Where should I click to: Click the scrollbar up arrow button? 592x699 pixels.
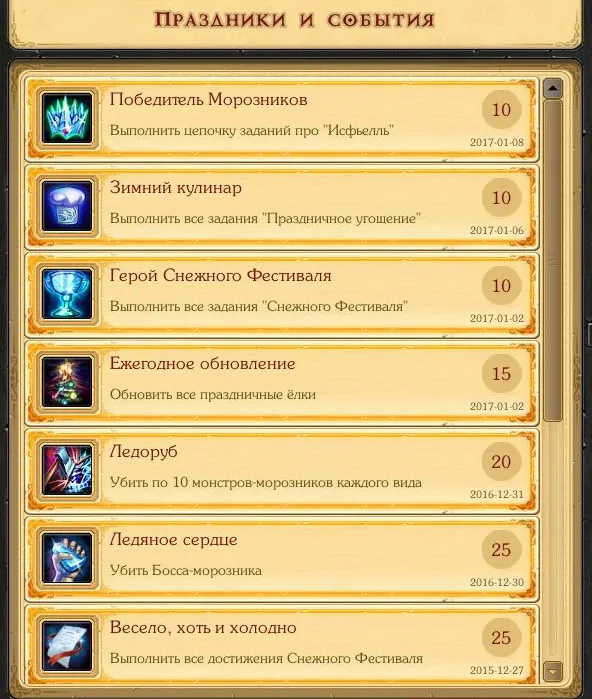(553, 89)
